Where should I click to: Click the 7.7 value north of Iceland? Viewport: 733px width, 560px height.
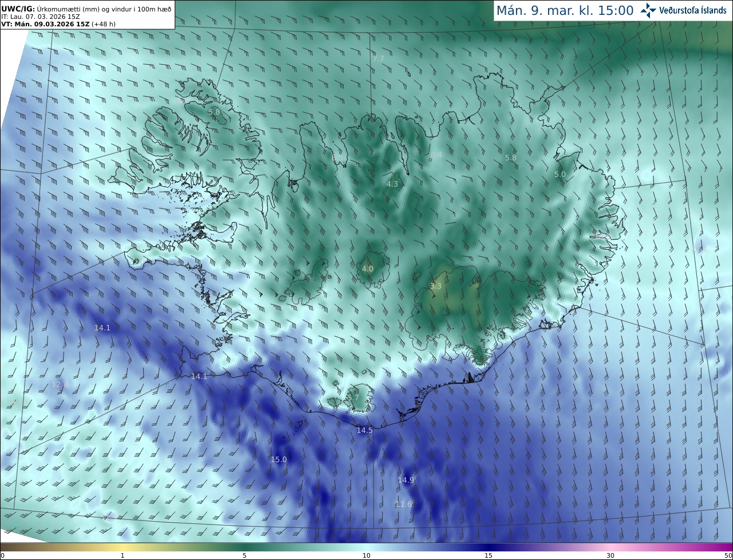(379, 58)
